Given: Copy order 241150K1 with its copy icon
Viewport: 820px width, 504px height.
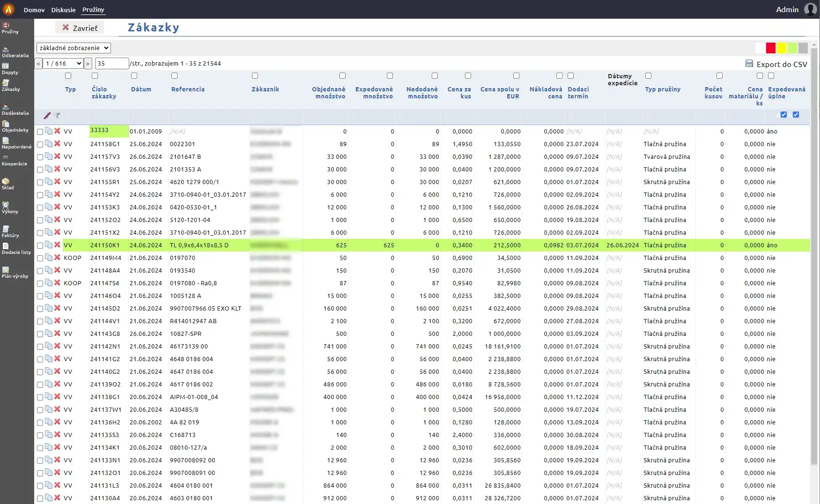Looking at the screenshot, I should pos(49,245).
